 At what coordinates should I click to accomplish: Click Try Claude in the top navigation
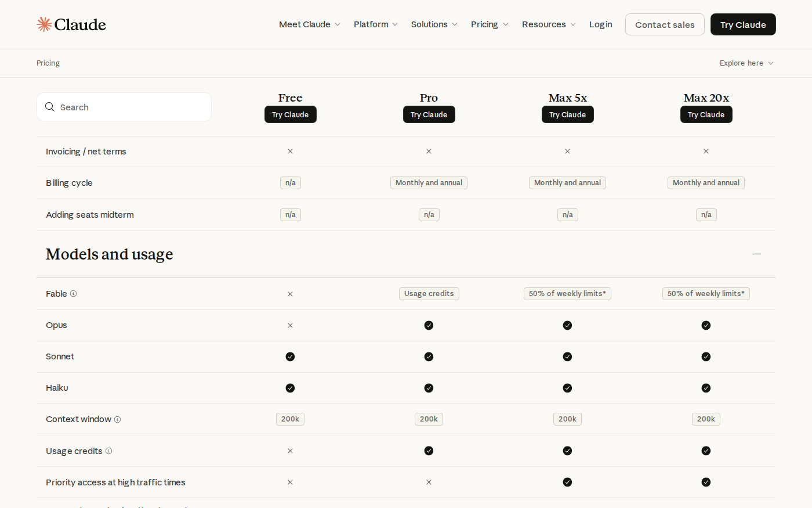[743, 24]
